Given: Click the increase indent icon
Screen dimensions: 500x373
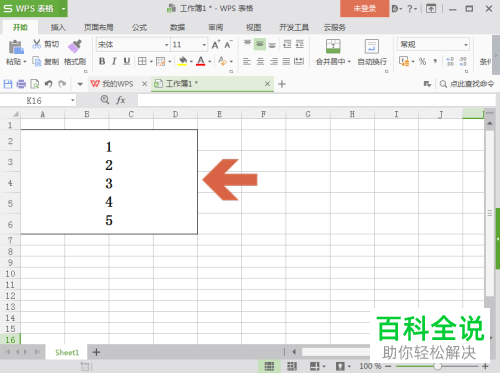Looking at the screenshot, I should 300,44.
